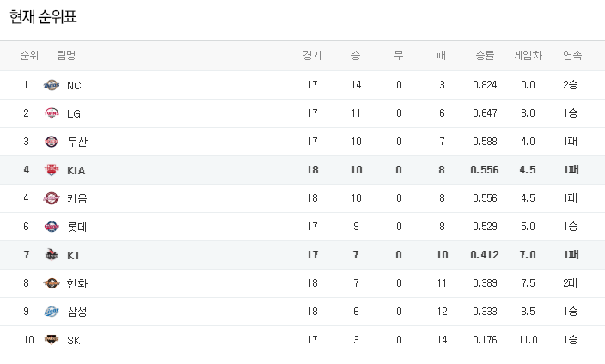Click the 두산 Bears team logo
The image size is (605, 364).
point(52,142)
